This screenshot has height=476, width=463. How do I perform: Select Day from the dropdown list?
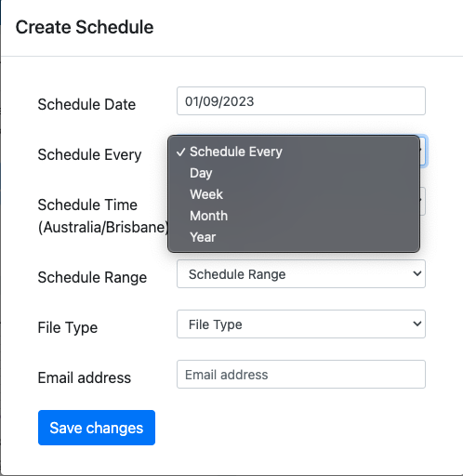(294, 173)
